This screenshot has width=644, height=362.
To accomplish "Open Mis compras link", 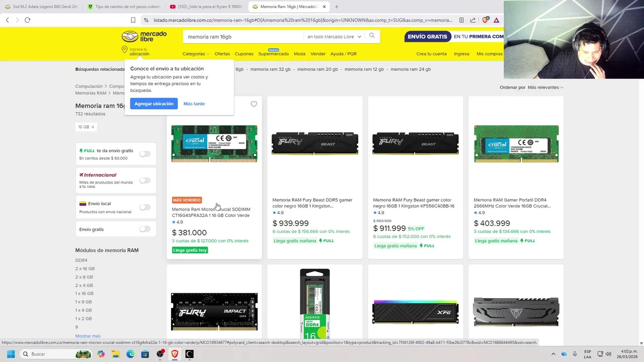I will click(490, 54).
